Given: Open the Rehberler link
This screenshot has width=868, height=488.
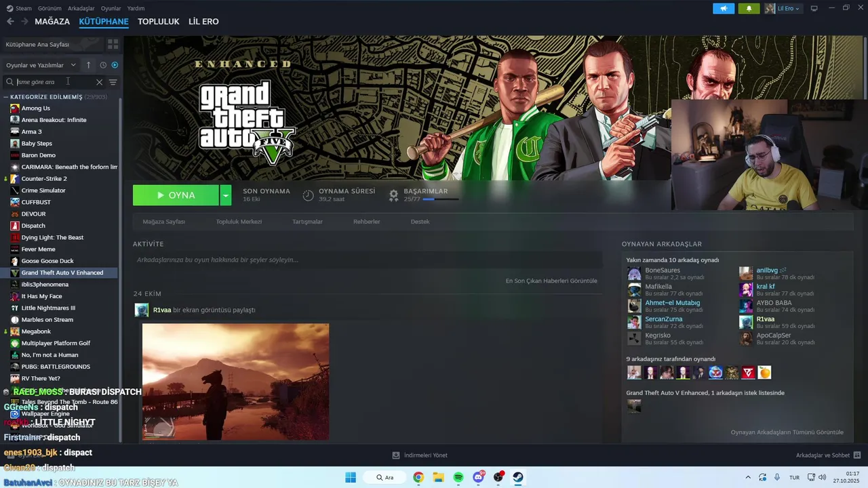Looking at the screenshot, I should coord(366,222).
